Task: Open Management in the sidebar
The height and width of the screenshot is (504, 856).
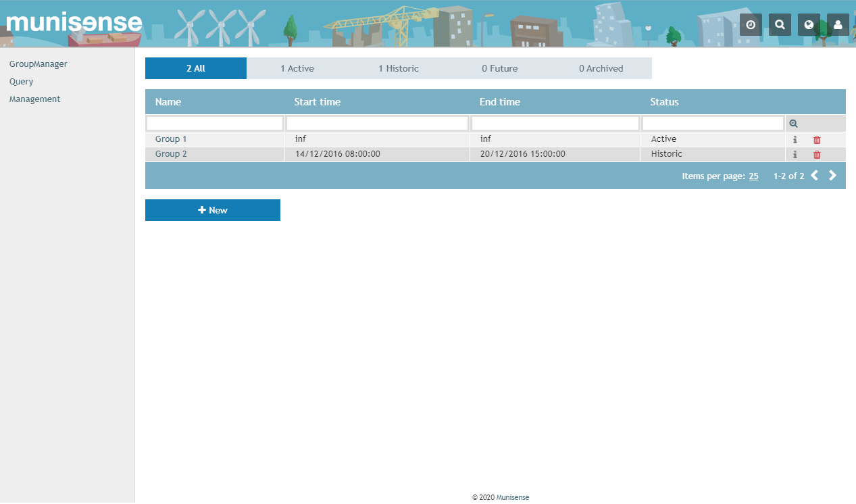Action: (x=34, y=99)
